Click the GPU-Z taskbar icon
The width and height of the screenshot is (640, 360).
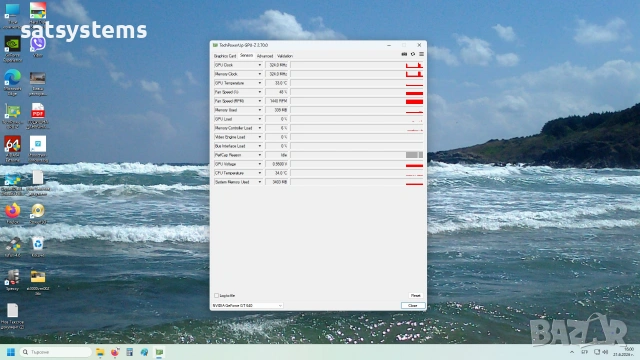tap(159, 352)
